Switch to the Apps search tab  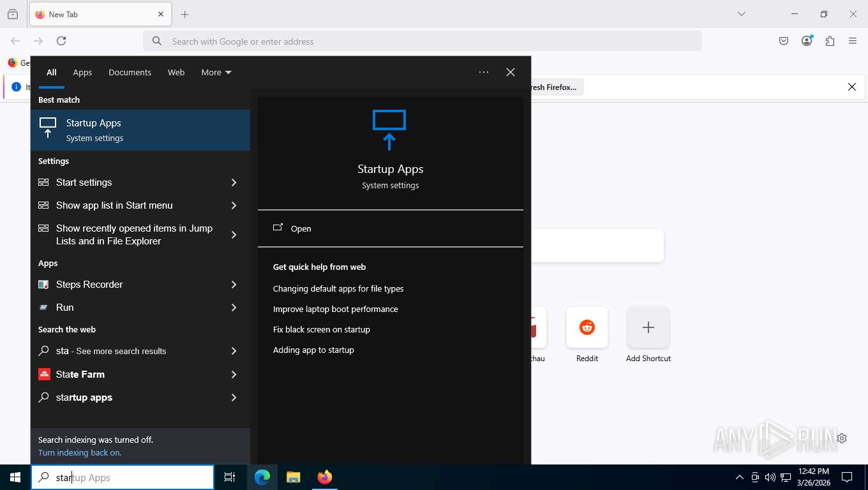pyautogui.click(x=82, y=72)
